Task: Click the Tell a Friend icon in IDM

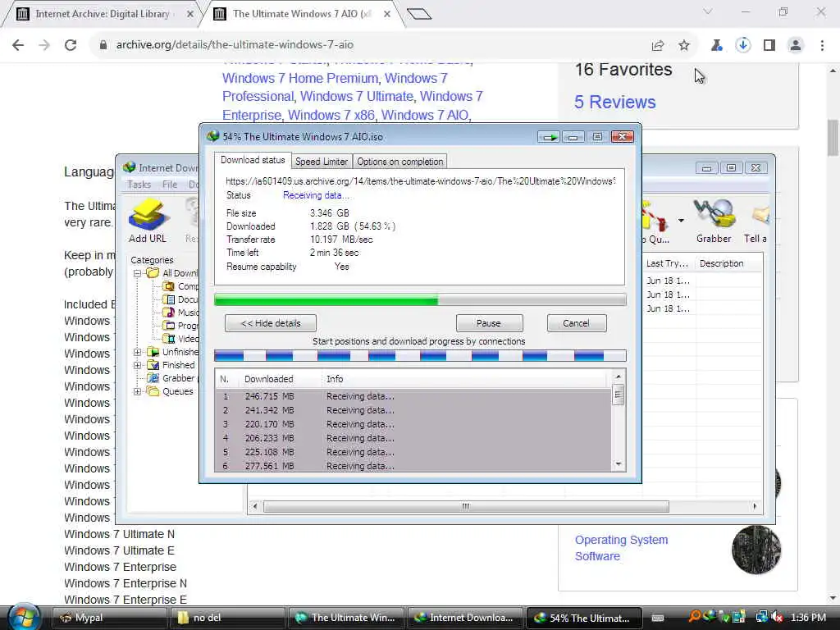Action: [x=756, y=221]
